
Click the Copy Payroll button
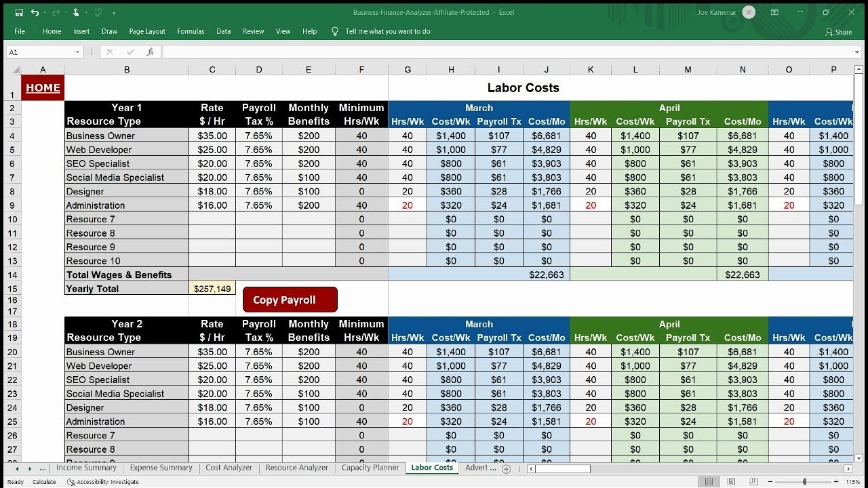point(290,300)
